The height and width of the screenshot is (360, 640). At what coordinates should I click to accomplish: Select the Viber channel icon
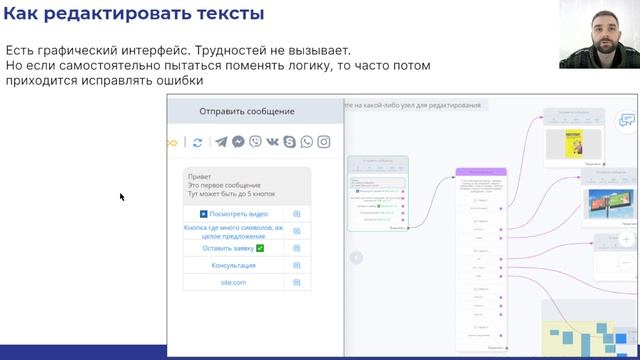(x=256, y=142)
